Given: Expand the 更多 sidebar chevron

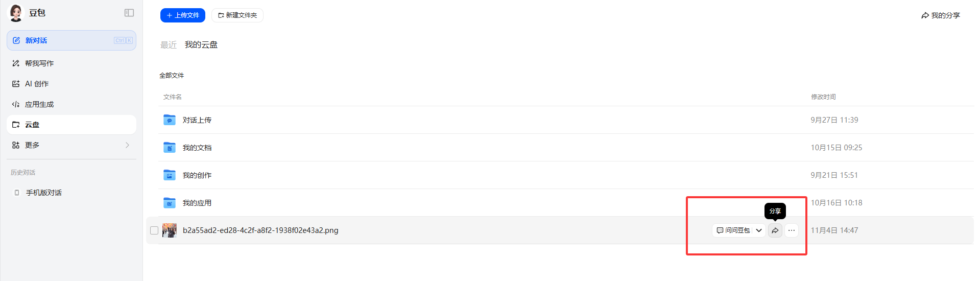Looking at the screenshot, I should tap(127, 145).
